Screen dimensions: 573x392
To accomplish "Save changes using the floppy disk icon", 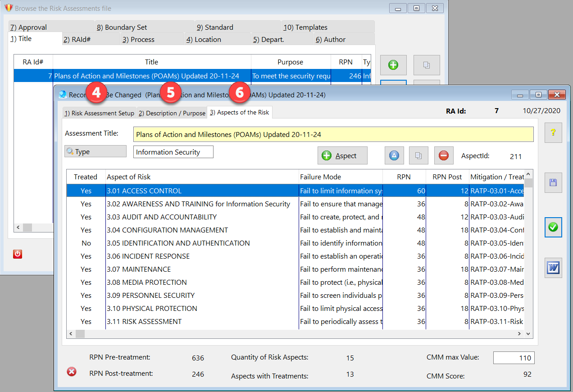I will 553,182.
